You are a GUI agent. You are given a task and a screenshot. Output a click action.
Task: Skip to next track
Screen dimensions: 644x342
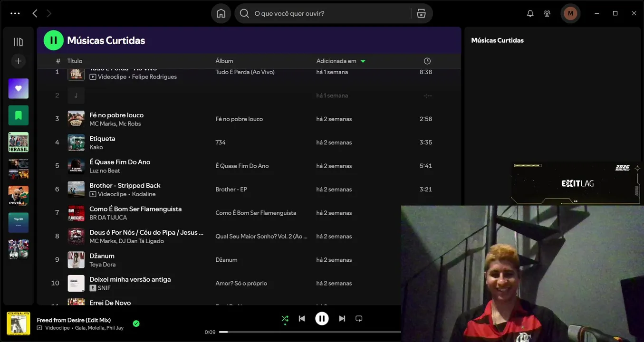(x=342, y=319)
